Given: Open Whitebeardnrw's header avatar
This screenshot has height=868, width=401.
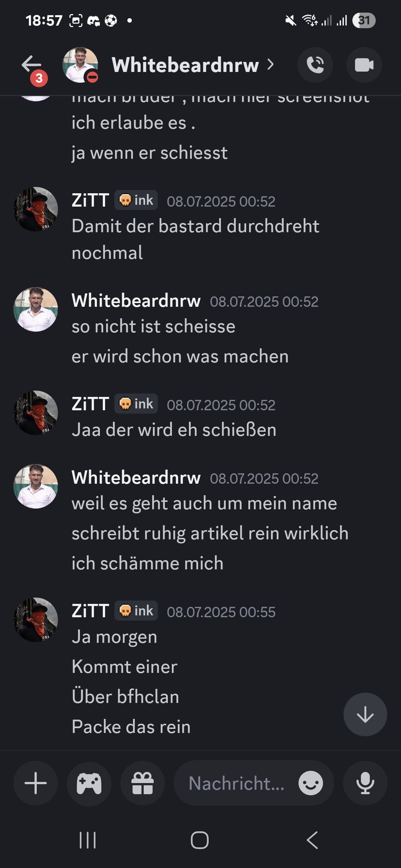Looking at the screenshot, I should [80, 65].
